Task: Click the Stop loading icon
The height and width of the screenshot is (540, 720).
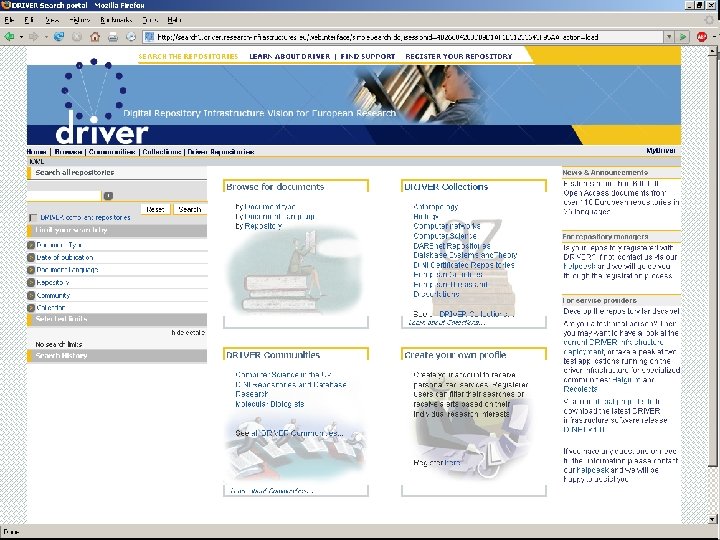Action: tap(77, 37)
